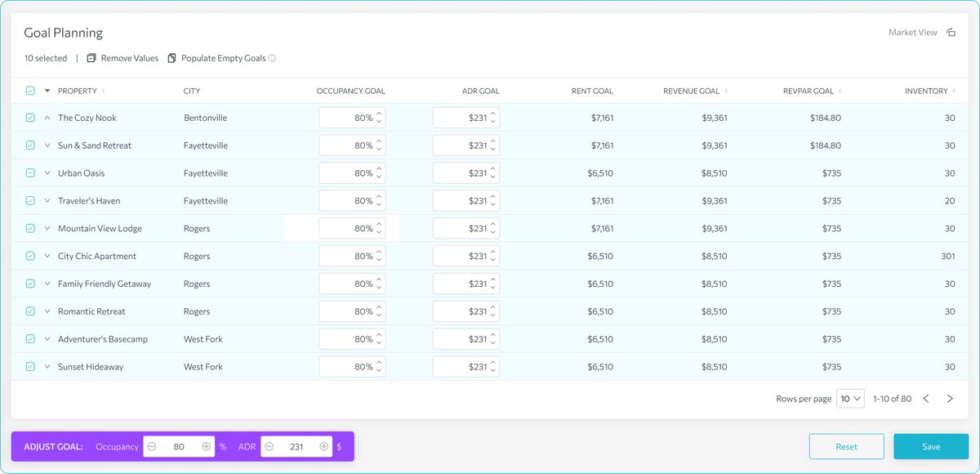This screenshot has width=980, height=474.
Task: Uncheck Adventurer's Basecamp checkbox
Action: pyautogui.click(x=30, y=339)
